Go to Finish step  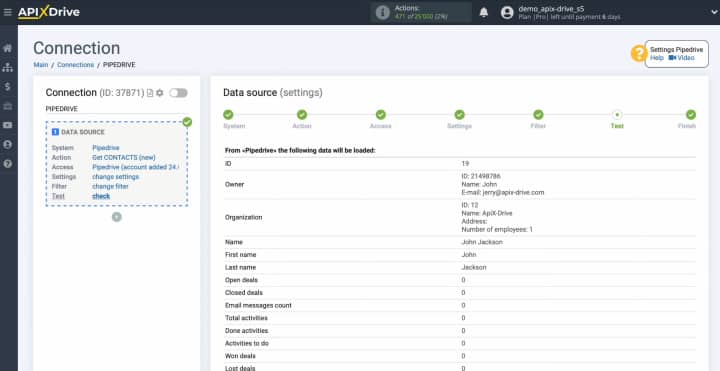click(691, 115)
